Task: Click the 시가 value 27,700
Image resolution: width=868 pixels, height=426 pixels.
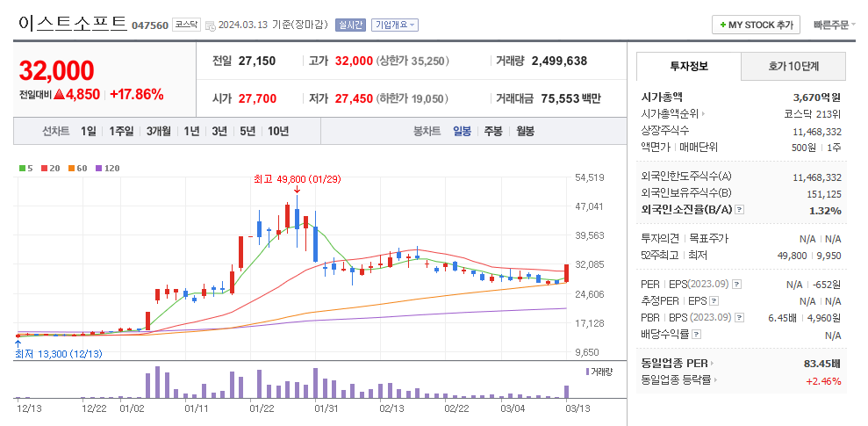Action: click(257, 99)
